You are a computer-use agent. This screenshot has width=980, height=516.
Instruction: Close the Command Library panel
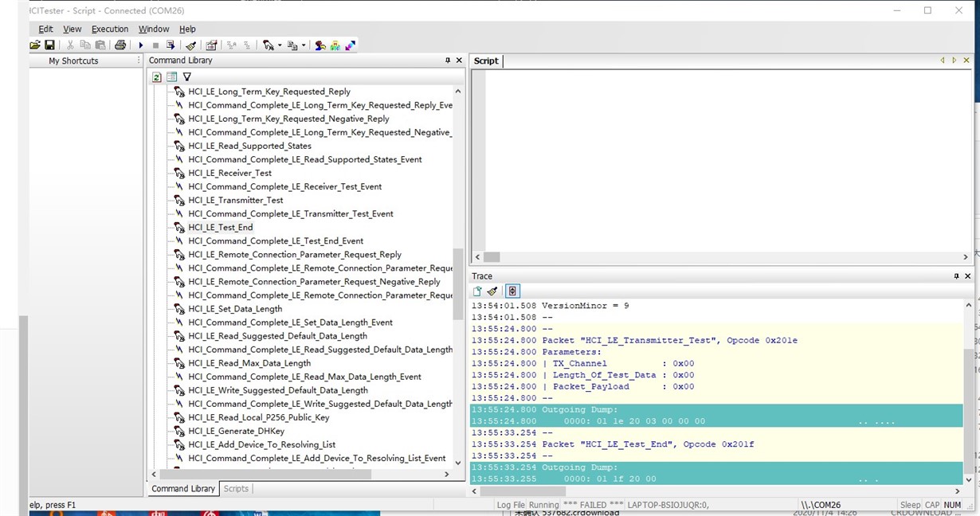459,61
